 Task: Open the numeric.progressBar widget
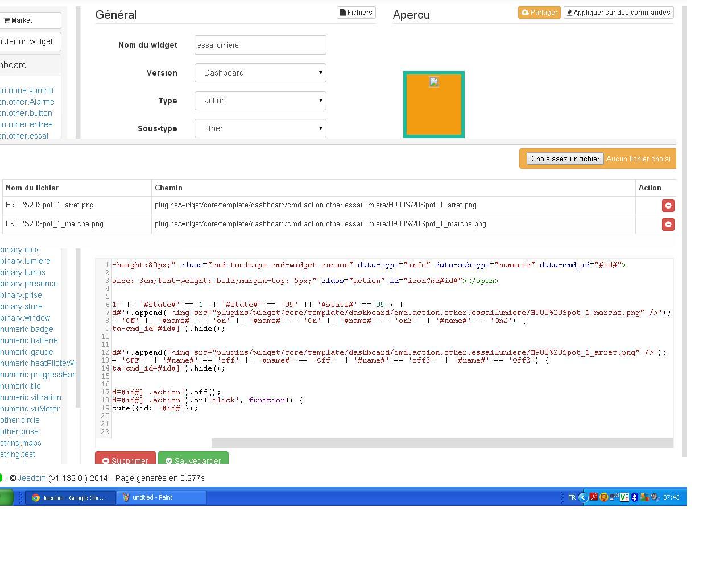pyautogui.click(x=38, y=375)
